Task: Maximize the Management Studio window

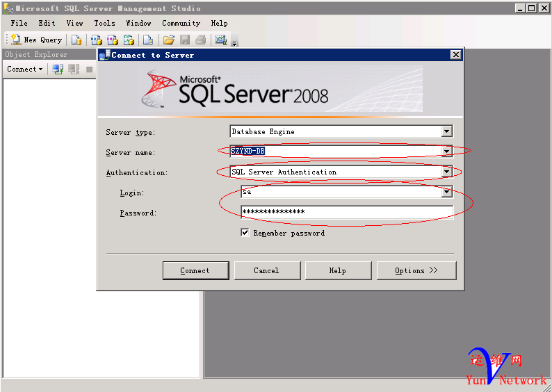Action: pyautogui.click(x=532, y=8)
